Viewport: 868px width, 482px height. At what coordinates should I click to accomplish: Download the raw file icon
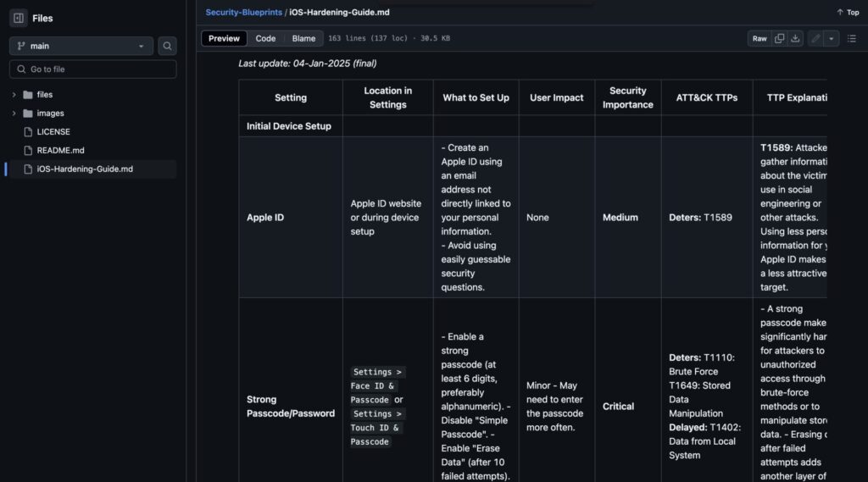pos(795,38)
